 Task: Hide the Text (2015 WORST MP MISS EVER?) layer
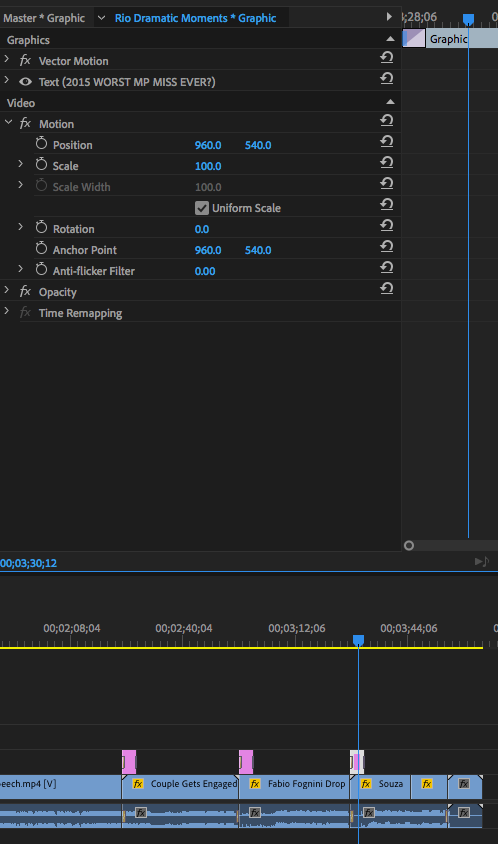coord(25,82)
